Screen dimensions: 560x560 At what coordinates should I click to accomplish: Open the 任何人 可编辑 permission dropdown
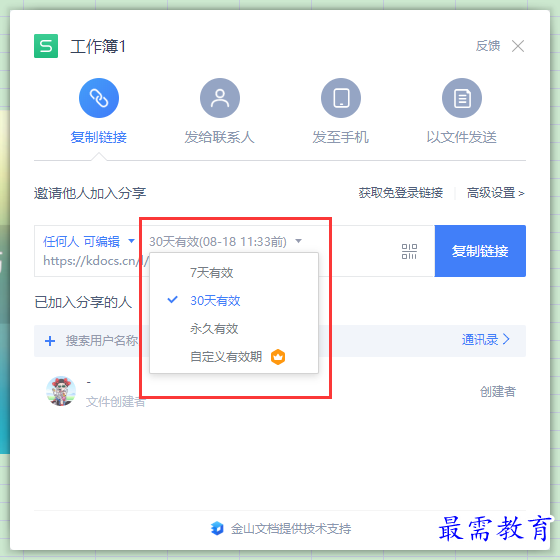click(x=89, y=242)
